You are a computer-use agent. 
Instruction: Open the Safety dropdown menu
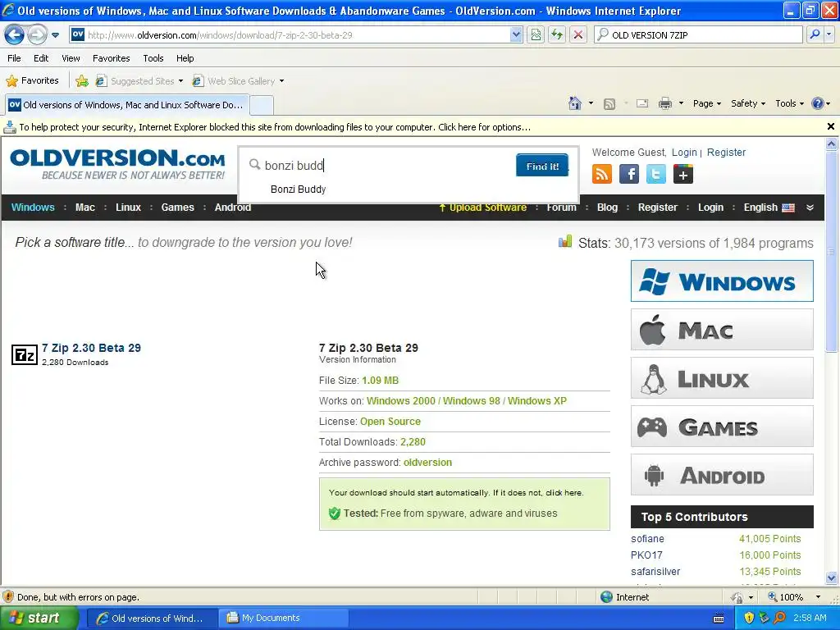[x=748, y=103]
